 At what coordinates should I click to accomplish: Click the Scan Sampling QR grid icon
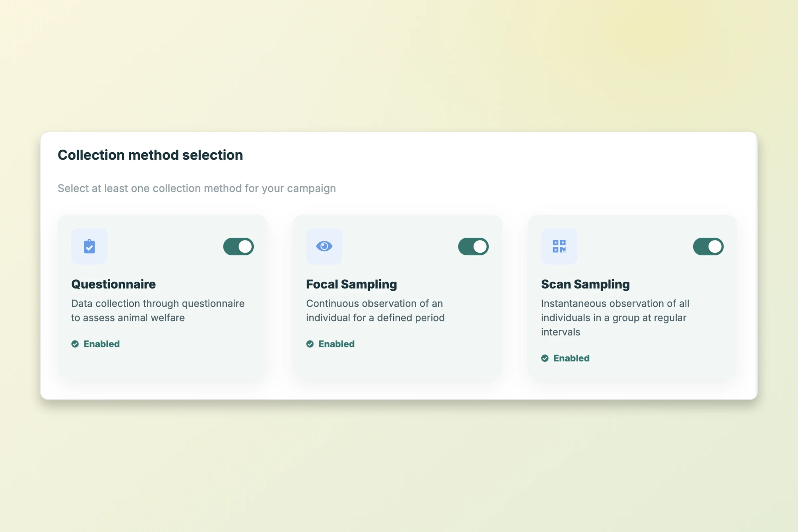point(559,246)
